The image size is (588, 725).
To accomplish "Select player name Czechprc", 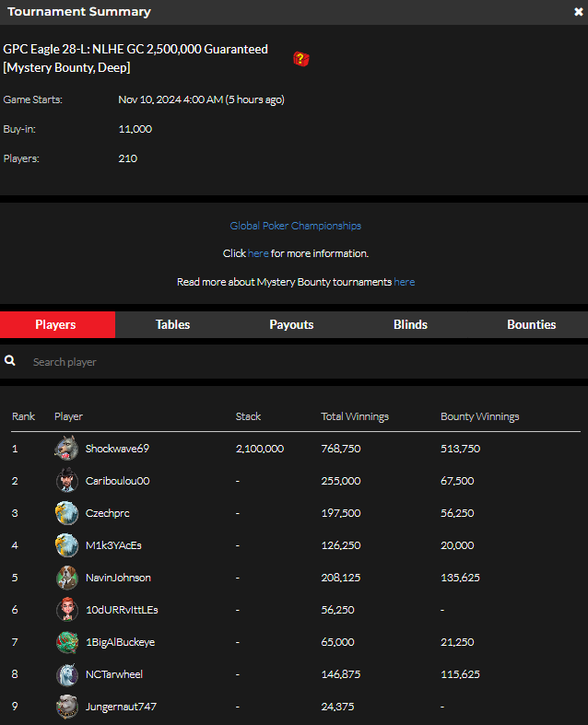I will click(x=107, y=513).
